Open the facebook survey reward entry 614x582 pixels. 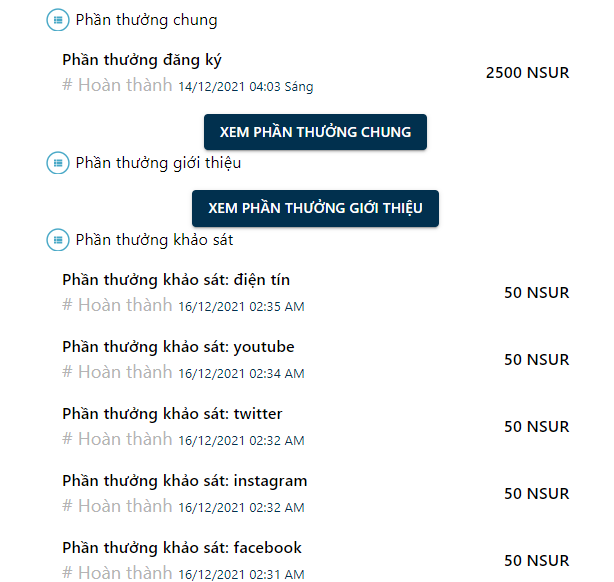coord(182,548)
